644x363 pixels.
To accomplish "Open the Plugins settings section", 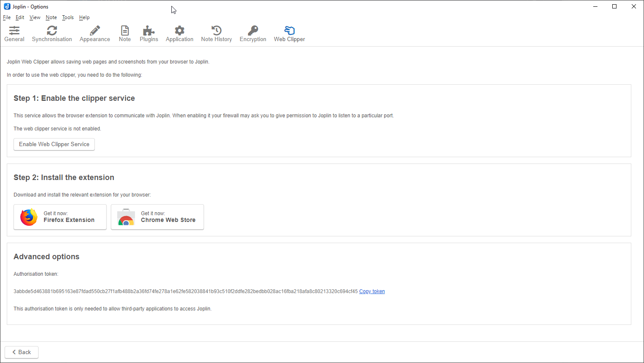I will pyautogui.click(x=149, y=34).
